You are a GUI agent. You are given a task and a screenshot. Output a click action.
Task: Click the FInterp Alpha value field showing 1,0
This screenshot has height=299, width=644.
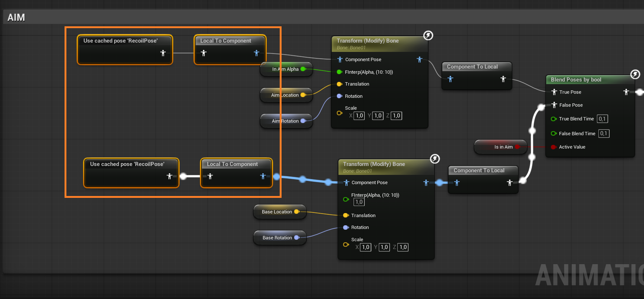[359, 202]
